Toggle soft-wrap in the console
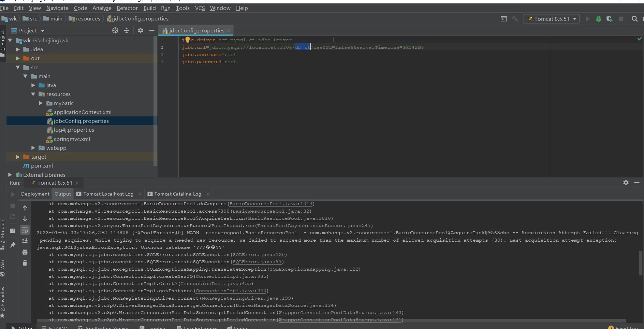The image size is (644, 329). point(25,230)
